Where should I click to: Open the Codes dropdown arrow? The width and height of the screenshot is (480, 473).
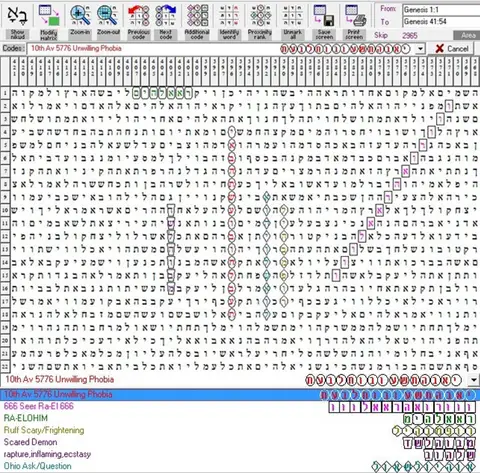coord(420,49)
